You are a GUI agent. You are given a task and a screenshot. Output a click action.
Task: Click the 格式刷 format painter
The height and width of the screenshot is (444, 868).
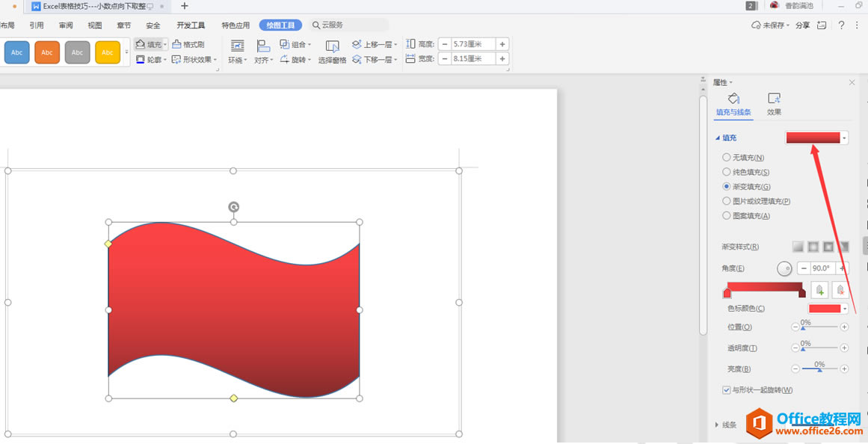click(188, 44)
